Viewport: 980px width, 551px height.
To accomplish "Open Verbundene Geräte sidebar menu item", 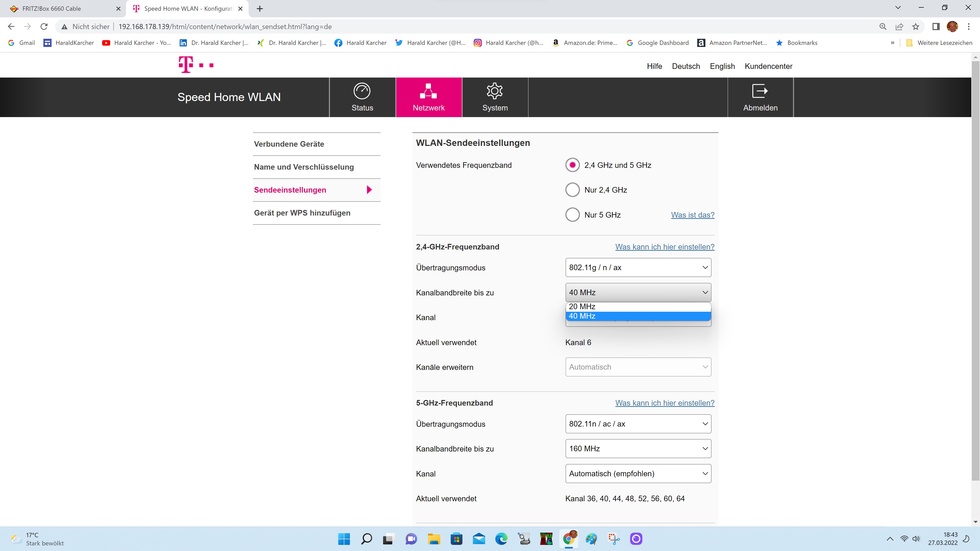I will [x=289, y=144].
